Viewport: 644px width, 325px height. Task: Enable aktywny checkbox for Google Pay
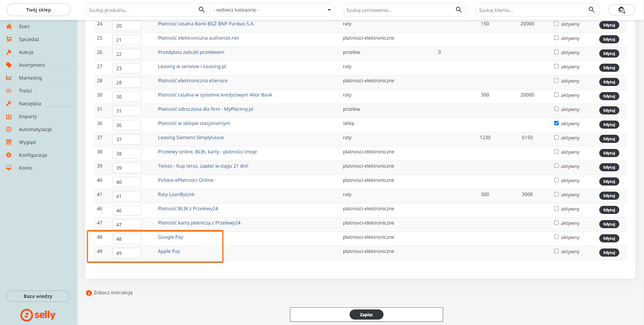coord(556,237)
